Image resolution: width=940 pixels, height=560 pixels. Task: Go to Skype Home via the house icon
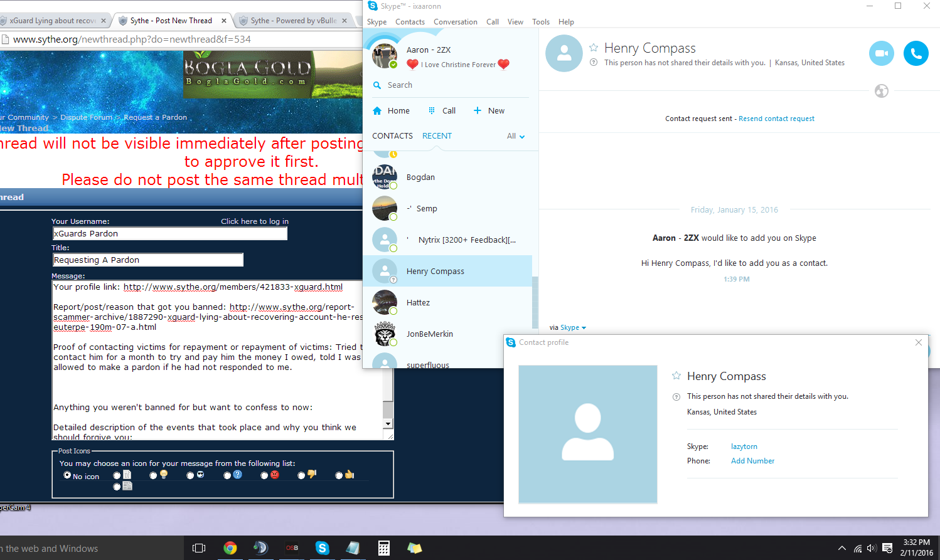[377, 110]
